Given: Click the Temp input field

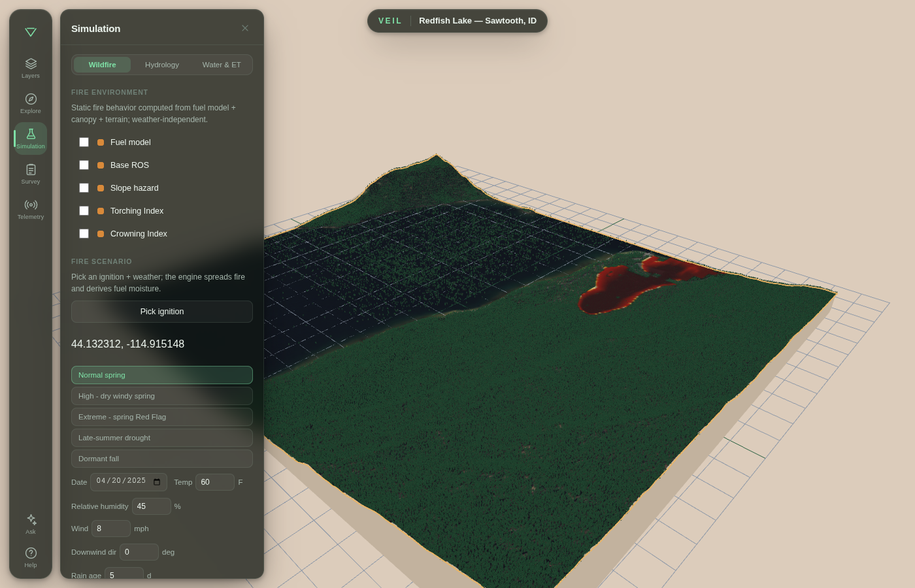Looking at the screenshot, I should [215, 482].
